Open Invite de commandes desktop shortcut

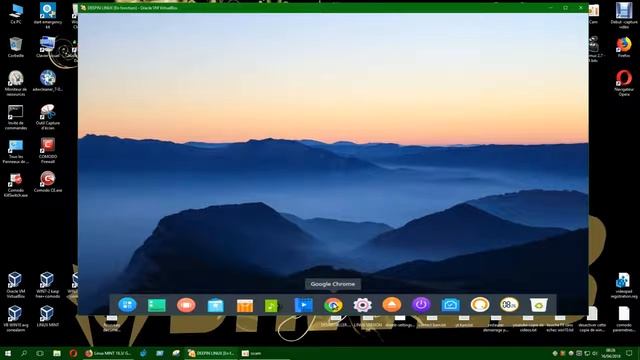[x=16, y=117]
